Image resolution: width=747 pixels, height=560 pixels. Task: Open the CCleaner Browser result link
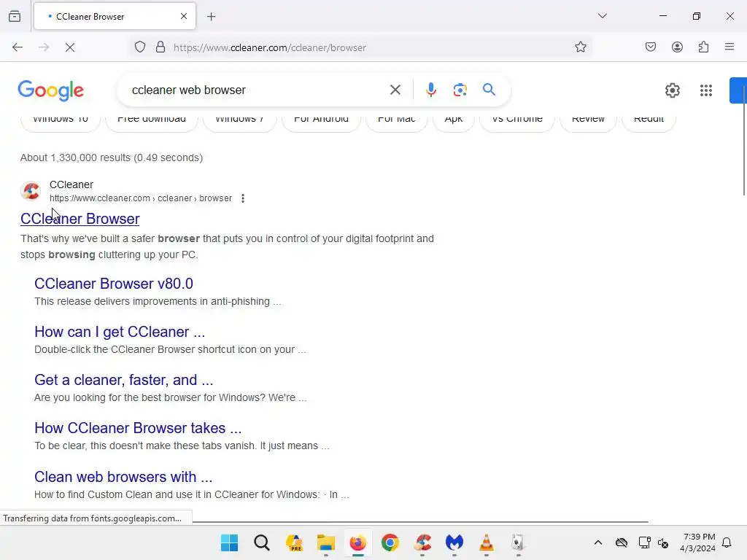pos(80,219)
